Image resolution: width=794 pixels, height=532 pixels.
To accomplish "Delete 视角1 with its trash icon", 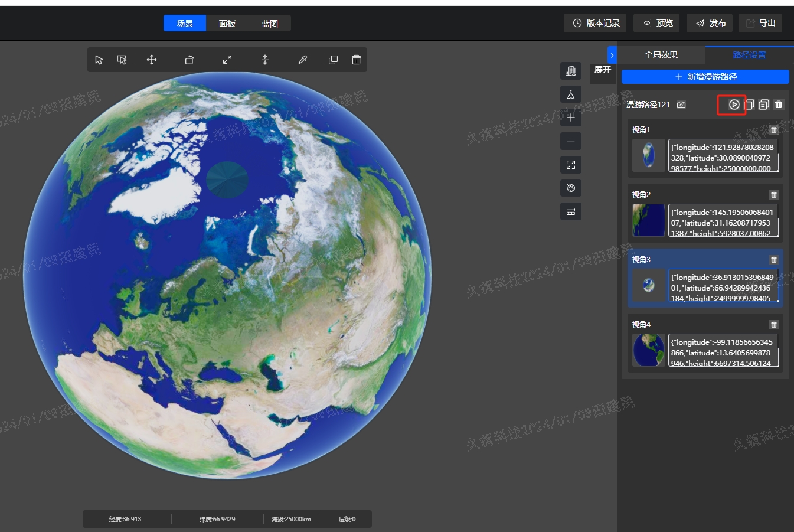I will (x=774, y=130).
